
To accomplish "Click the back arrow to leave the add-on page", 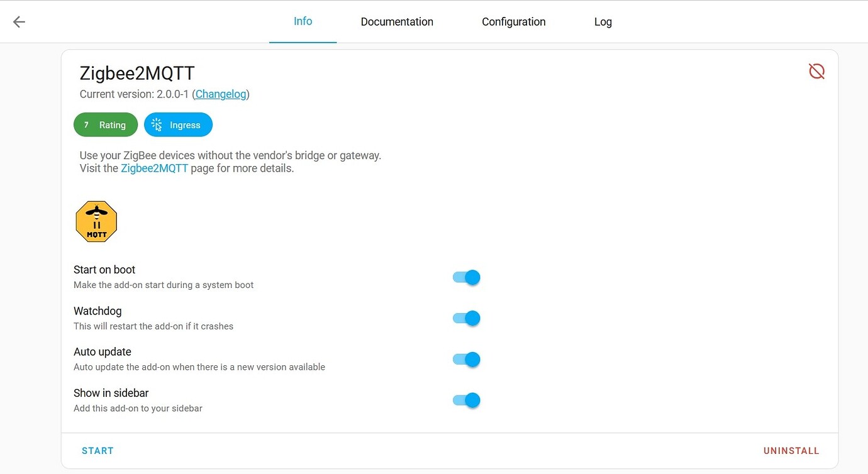I will click(x=19, y=21).
